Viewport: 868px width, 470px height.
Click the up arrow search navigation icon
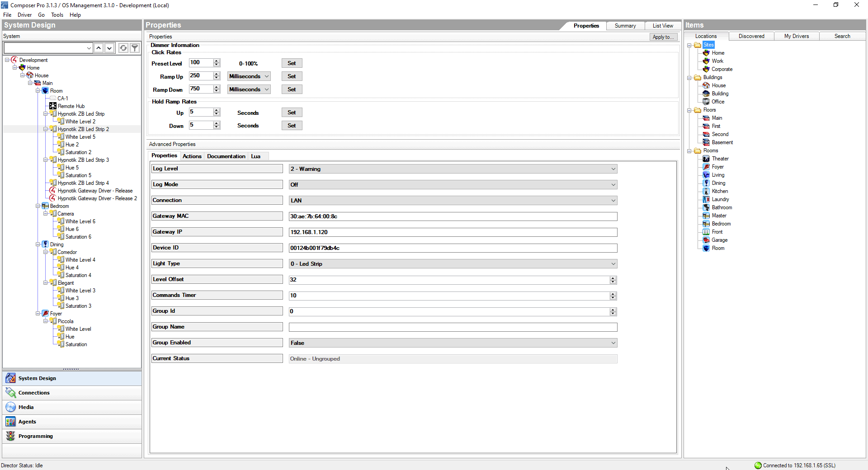(99, 48)
